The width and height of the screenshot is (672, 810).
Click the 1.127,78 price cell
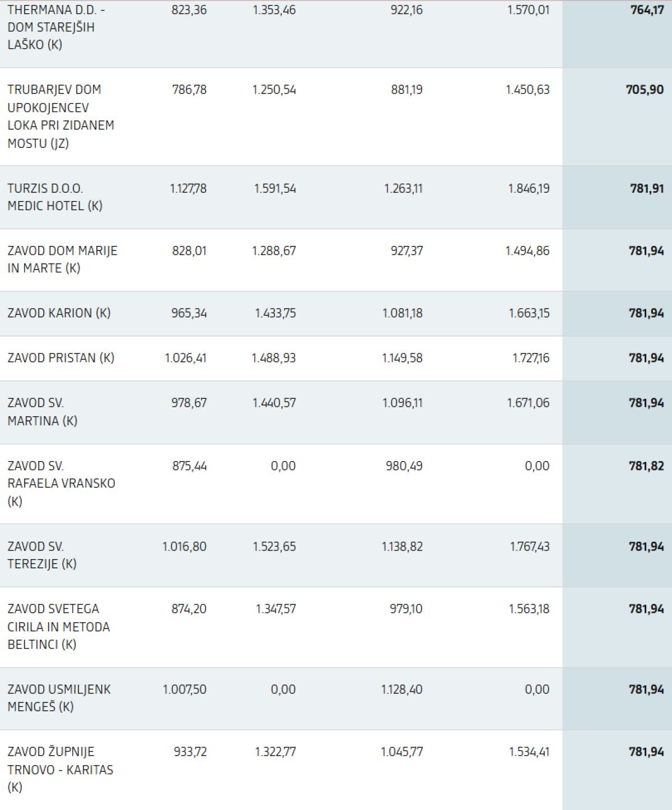coord(188,188)
